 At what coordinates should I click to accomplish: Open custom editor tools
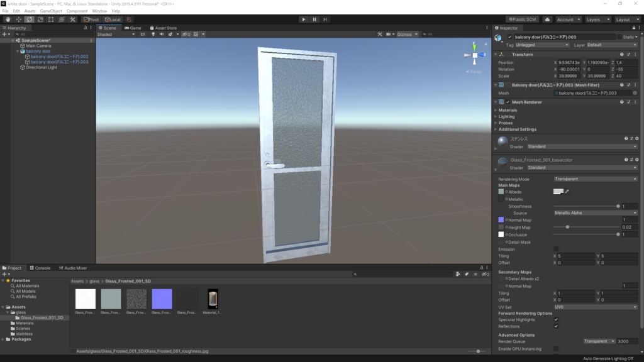pyautogui.click(x=72, y=19)
